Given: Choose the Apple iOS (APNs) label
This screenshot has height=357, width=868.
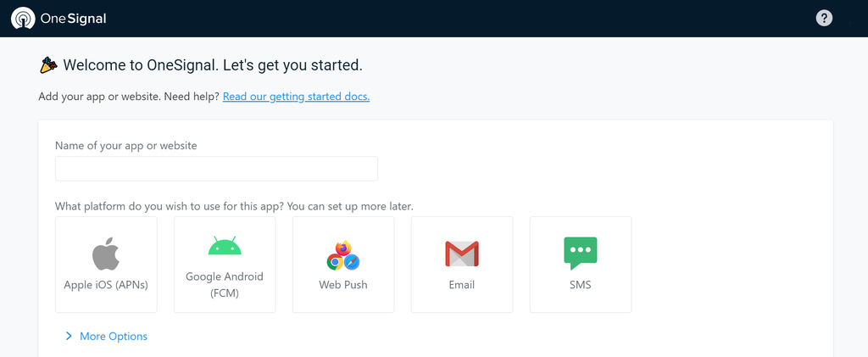Looking at the screenshot, I should [106, 285].
